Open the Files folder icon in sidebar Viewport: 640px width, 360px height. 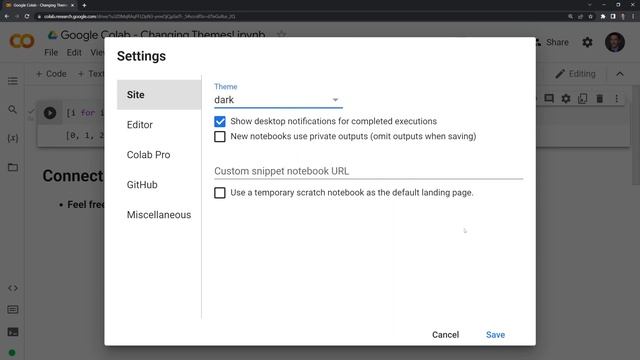[13, 167]
